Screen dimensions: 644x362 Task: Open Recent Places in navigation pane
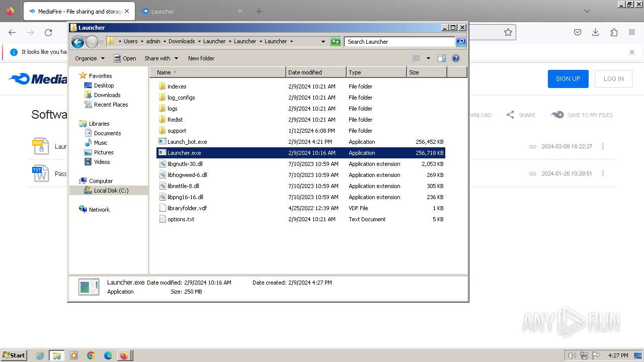point(111,105)
